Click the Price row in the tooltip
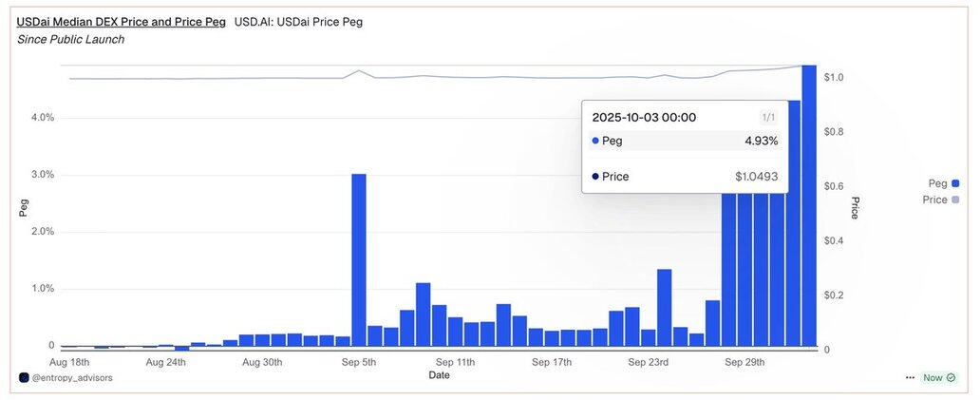 [684, 177]
